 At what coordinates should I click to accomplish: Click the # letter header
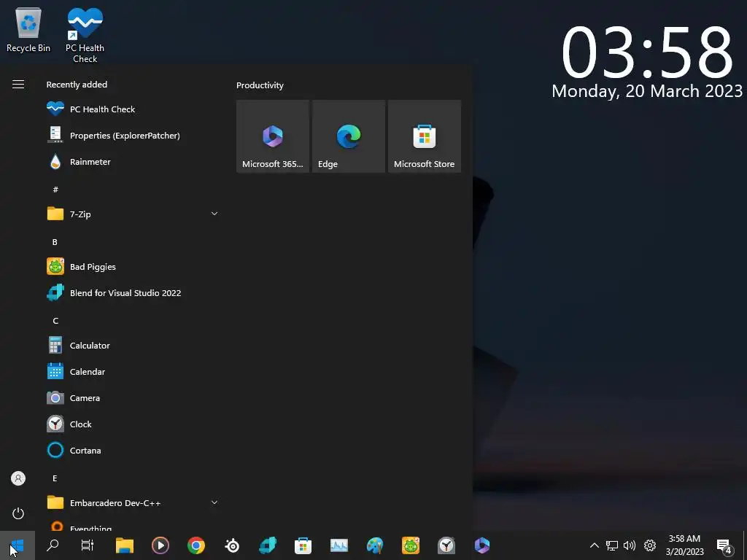pyautogui.click(x=55, y=190)
